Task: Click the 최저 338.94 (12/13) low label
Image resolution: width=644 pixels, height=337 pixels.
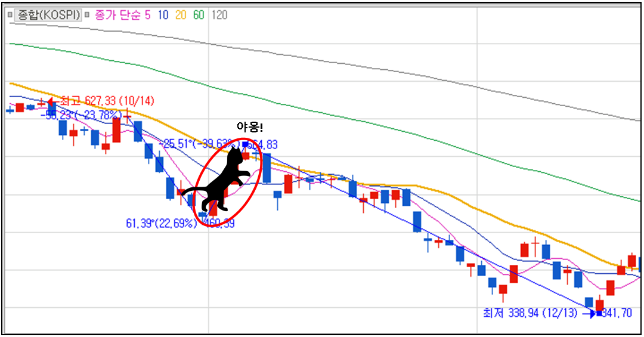Action: [x=530, y=314]
